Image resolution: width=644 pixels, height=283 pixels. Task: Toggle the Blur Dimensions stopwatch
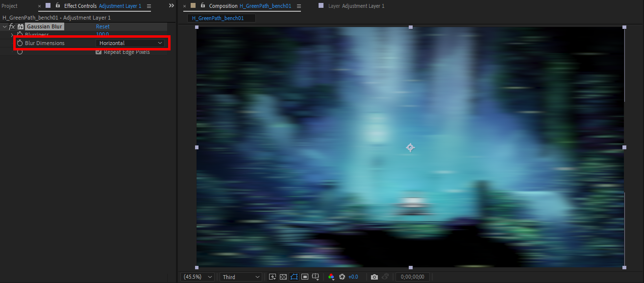pos(20,43)
